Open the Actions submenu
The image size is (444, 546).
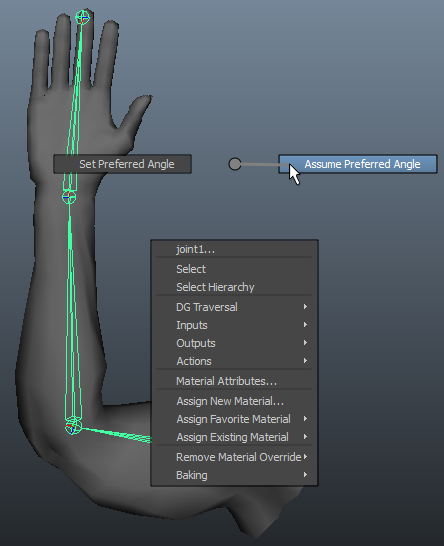234,361
